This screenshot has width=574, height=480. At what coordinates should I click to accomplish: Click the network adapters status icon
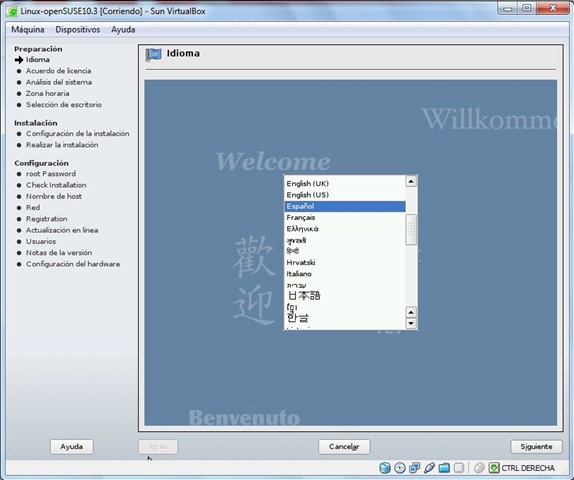414,468
